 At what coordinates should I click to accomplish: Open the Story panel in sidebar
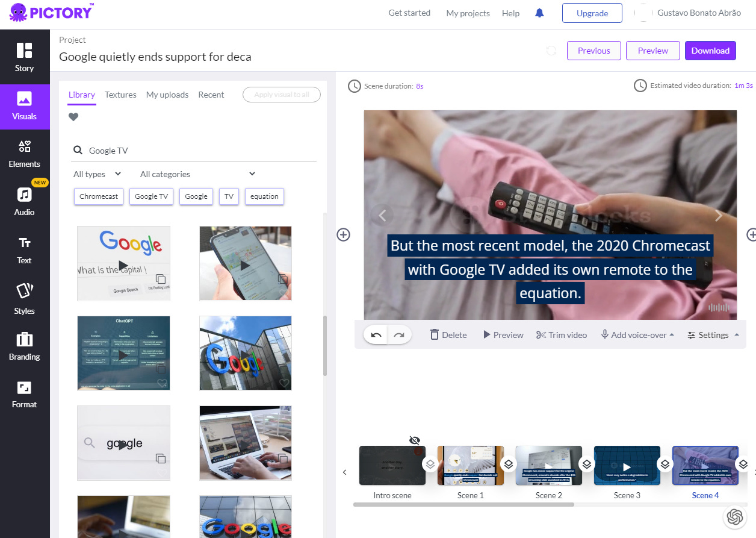point(25,57)
